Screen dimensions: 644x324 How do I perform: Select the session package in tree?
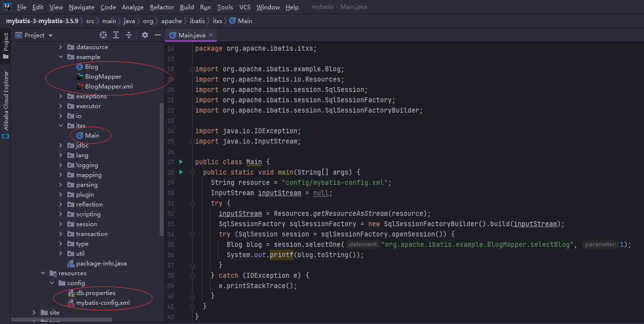click(87, 224)
